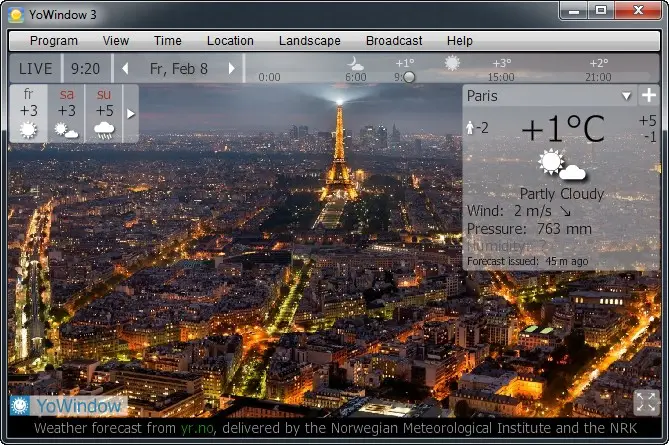The width and height of the screenshot is (669, 445).
Task: Minimize the YoWindow window
Action: click(x=573, y=11)
